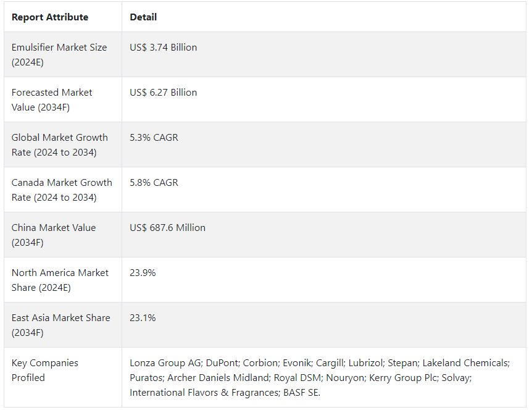Select the Key Companies Profiled cell
The width and height of the screenshot is (532, 410).
[63, 377]
